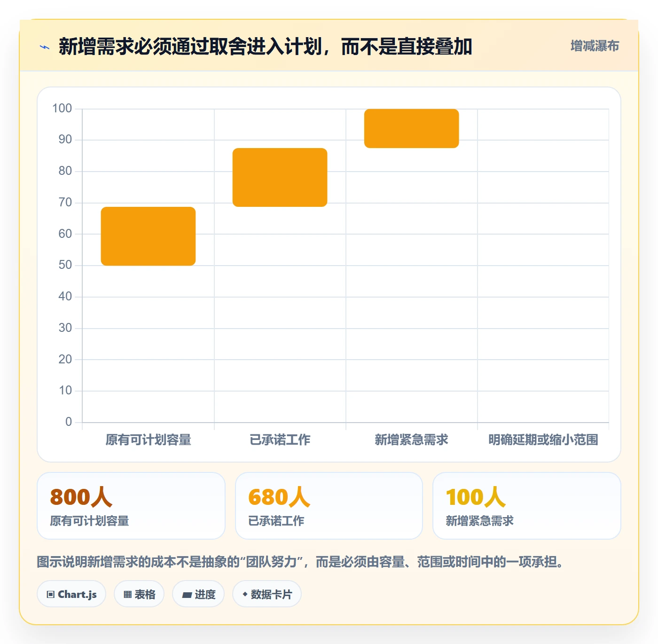Click the 明确延期或缩小范围 x-axis label
Viewport: 658px width, 644px height.
pyautogui.click(x=543, y=440)
